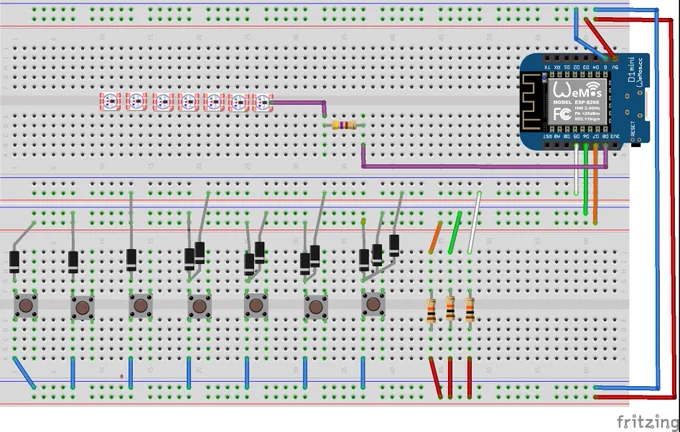Select the diagonal red wire below leftmost orange-banded resistor
Image resolution: width=680 pixels, height=432 pixels.
point(436,377)
